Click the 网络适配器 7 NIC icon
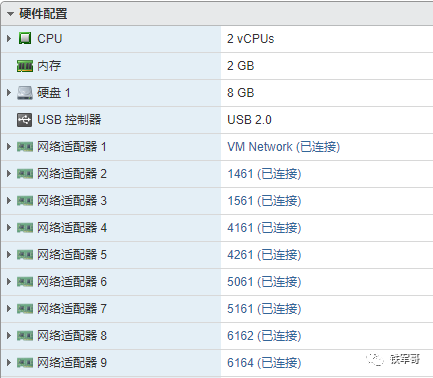The width and height of the screenshot is (433, 378). (x=25, y=309)
